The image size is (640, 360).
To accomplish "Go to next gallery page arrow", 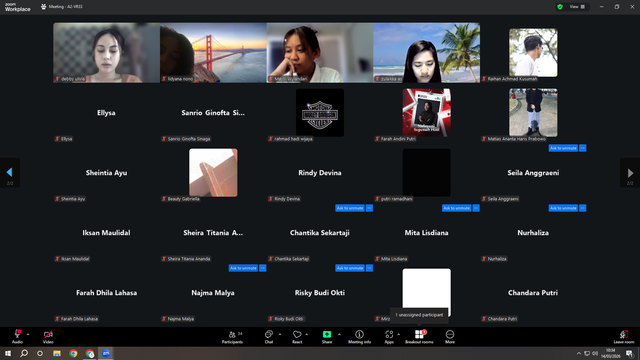I will [x=630, y=172].
